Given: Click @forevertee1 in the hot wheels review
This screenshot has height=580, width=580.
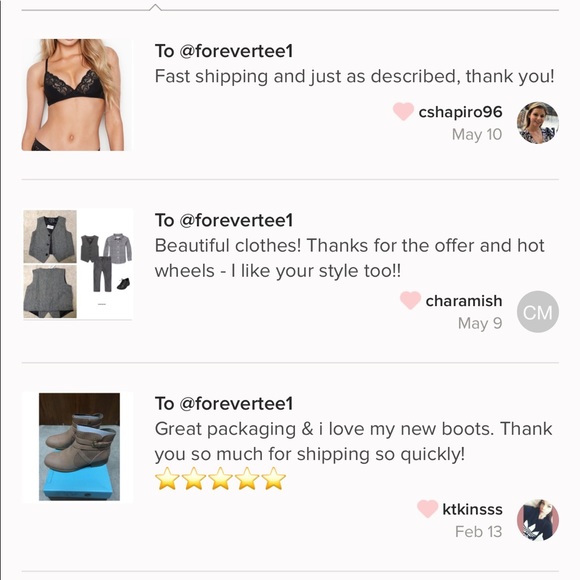Looking at the screenshot, I should pyautogui.click(x=236, y=220).
